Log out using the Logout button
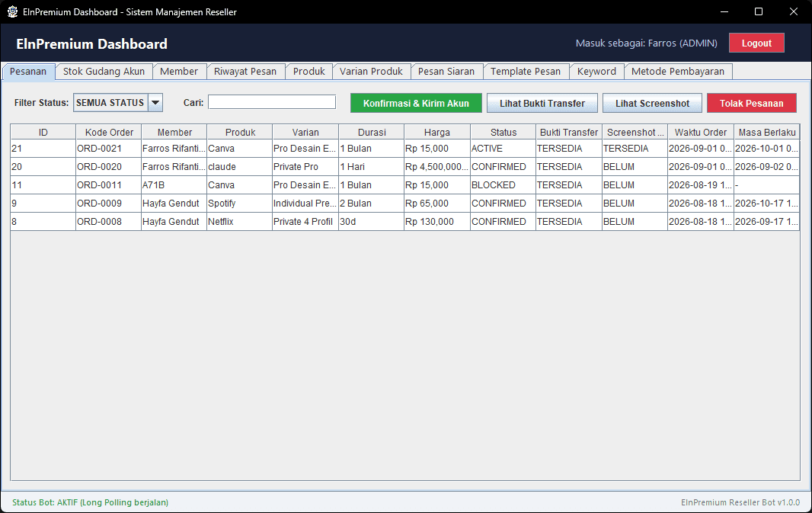 click(x=756, y=43)
